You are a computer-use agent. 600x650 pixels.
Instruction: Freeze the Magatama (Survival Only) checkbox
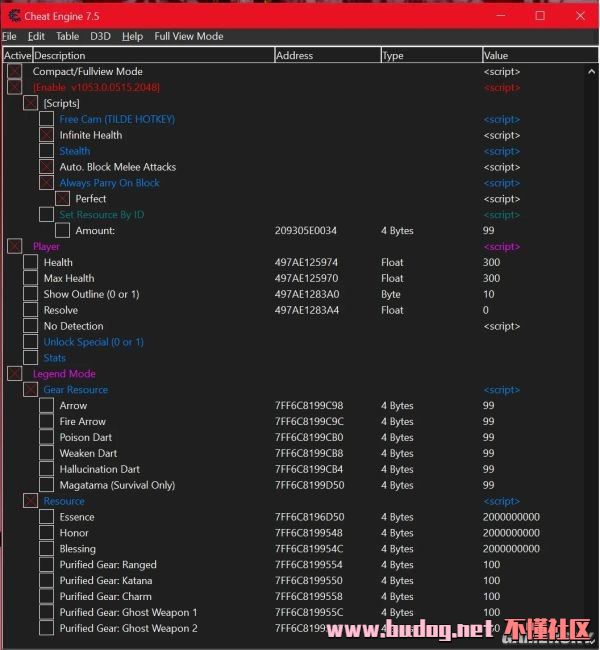(46, 485)
